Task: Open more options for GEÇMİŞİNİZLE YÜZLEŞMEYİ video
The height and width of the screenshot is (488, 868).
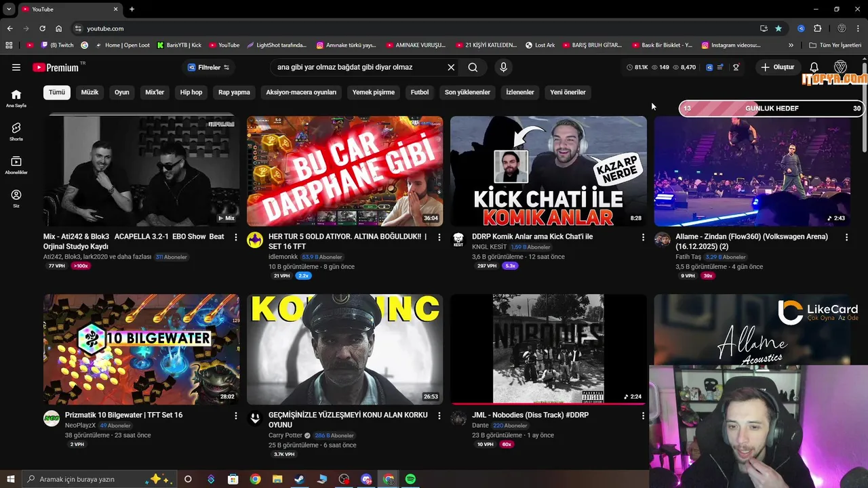Action: pos(439,415)
